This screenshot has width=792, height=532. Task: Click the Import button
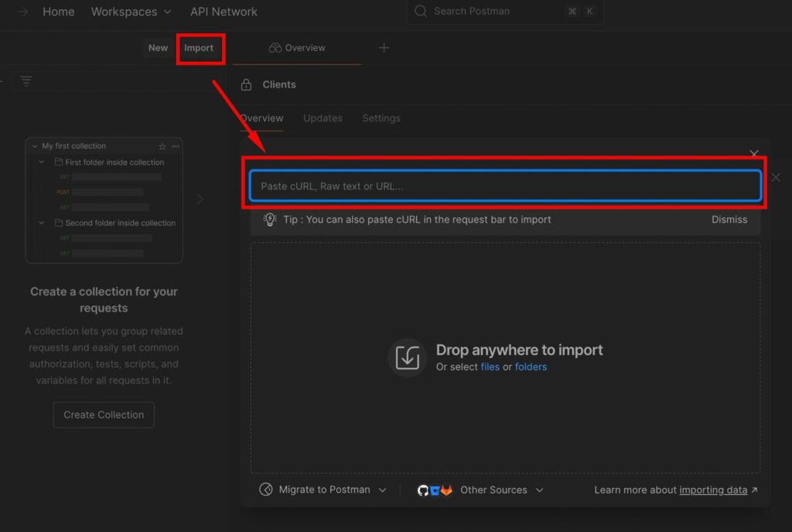(x=199, y=48)
